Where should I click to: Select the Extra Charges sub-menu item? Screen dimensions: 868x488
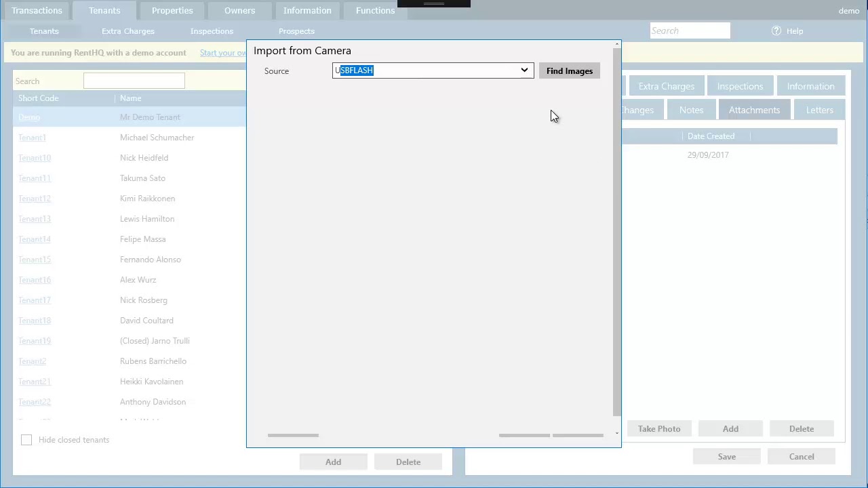pos(128,31)
